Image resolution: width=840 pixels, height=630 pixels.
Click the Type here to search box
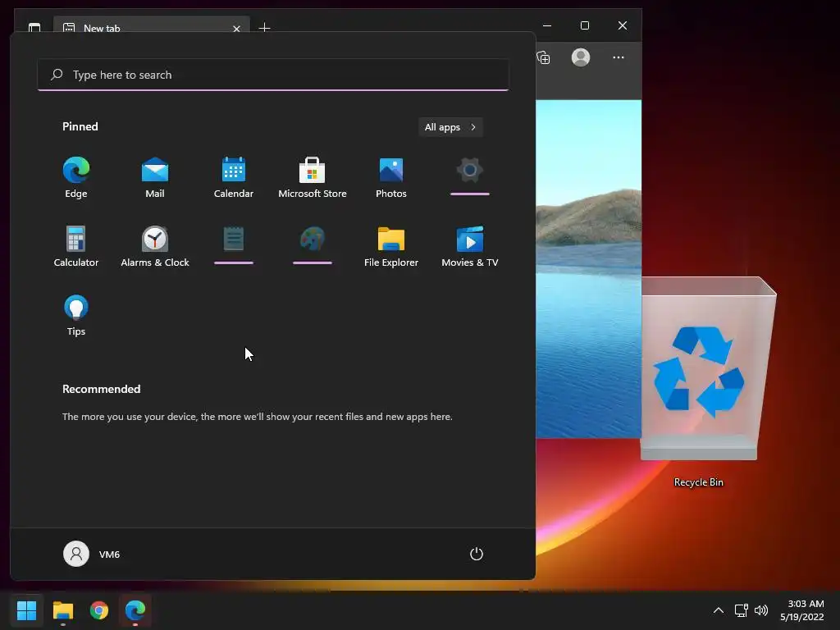pos(272,75)
